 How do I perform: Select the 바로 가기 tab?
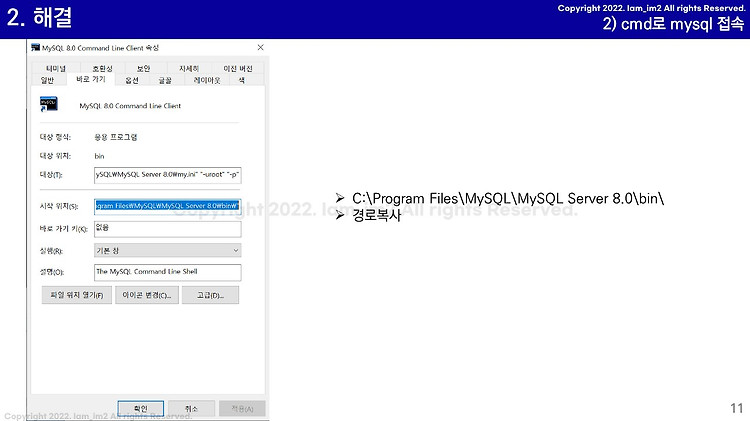tap(91, 79)
